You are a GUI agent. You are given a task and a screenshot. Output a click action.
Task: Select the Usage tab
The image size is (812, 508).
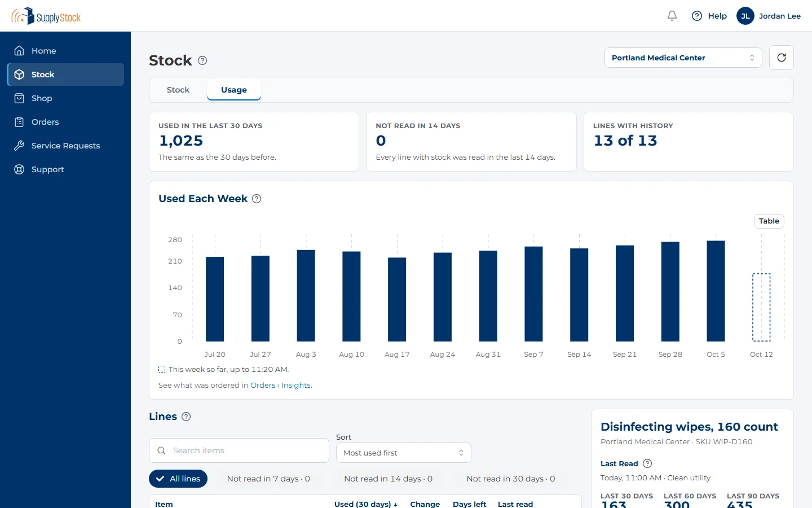point(234,90)
